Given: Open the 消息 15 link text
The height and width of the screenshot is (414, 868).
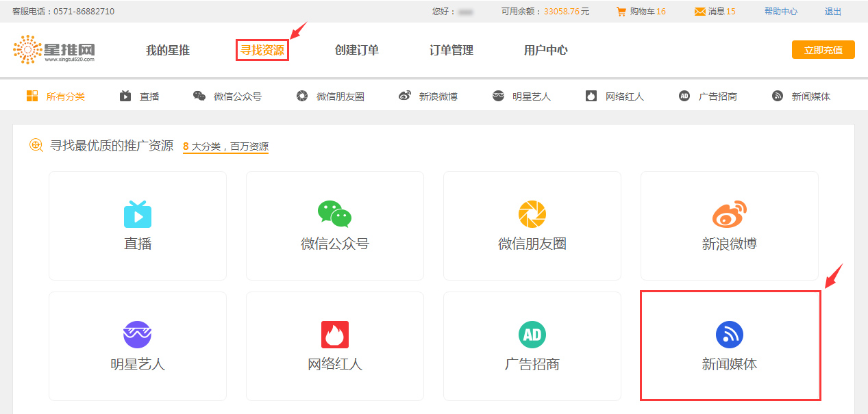Looking at the screenshot, I should click(x=722, y=12).
